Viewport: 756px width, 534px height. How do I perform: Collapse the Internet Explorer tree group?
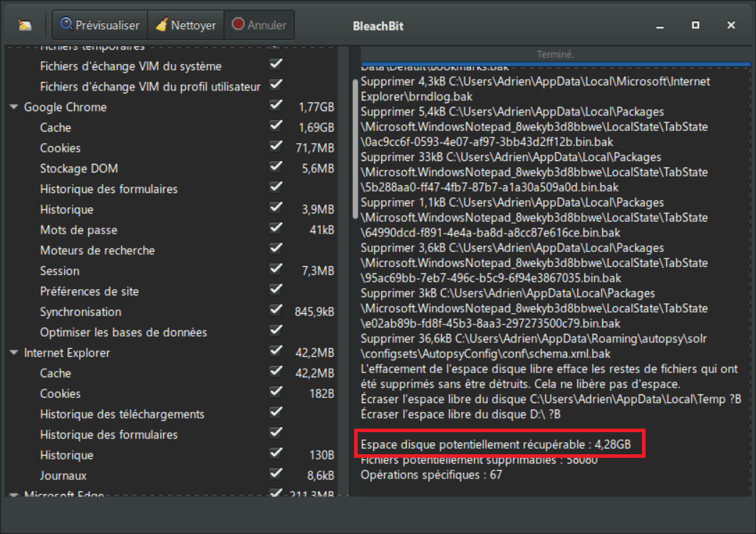pos(14,352)
